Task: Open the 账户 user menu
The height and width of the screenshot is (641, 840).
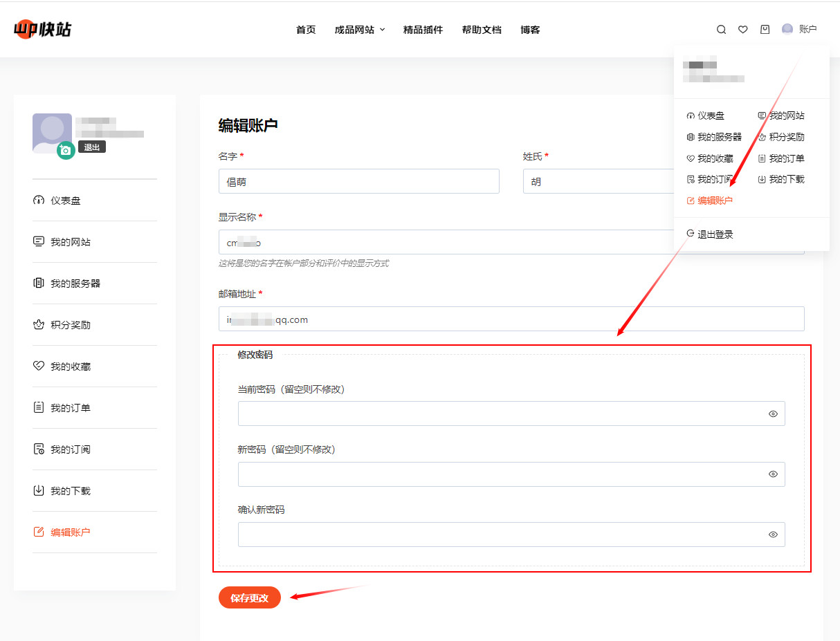Action: tap(799, 29)
